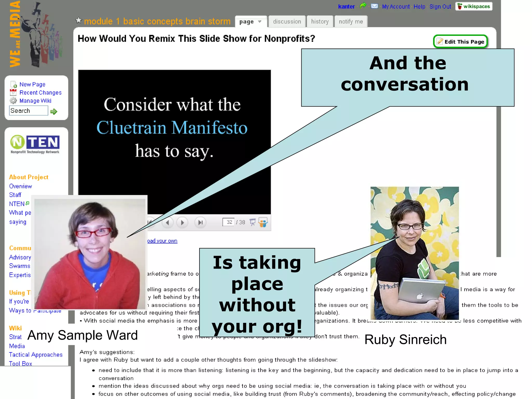Switch to the discussion tab
Viewport: 532px width, 399px height.
[x=287, y=22]
